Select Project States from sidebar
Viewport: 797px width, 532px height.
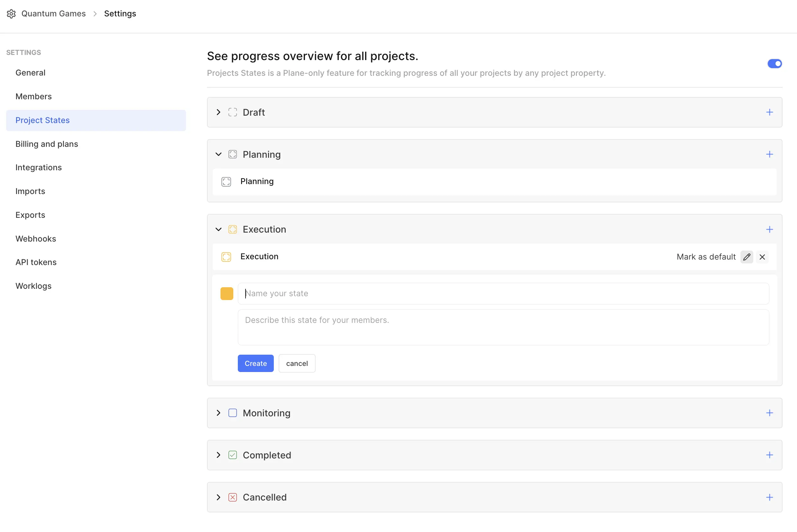43,120
